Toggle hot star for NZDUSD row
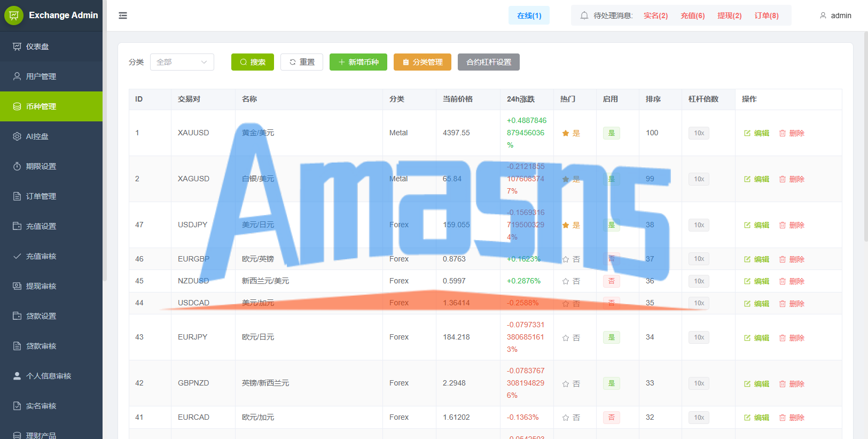This screenshot has height=439, width=868. coord(566,281)
